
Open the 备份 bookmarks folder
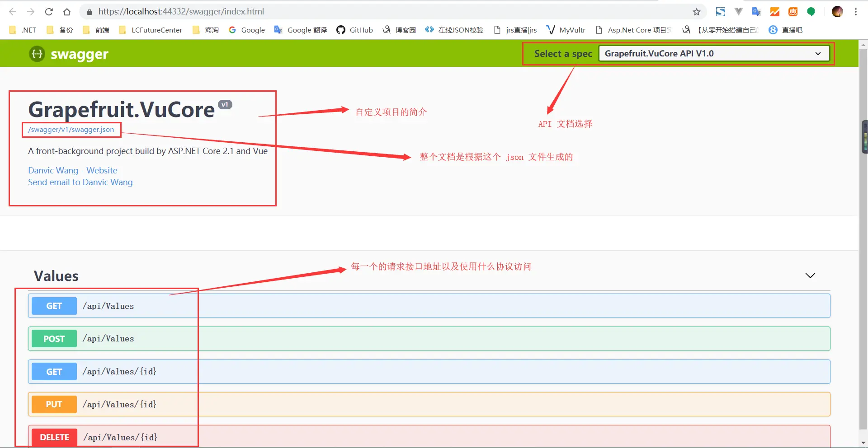point(60,30)
